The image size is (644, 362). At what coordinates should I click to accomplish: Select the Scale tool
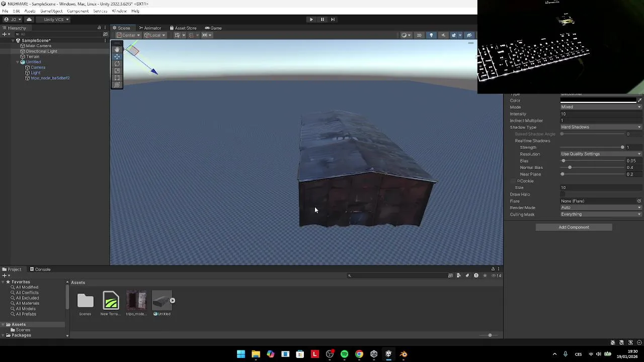[117, 70]
